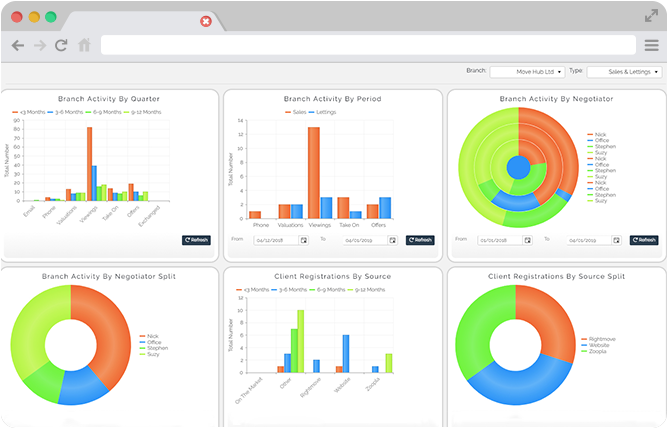Image resolution: width=668 pixels, height=428 pixels.
Task: Click the tallest orange Viewings bar in Quarter chart
Action: pyautogui.click(x=89, y=164)
